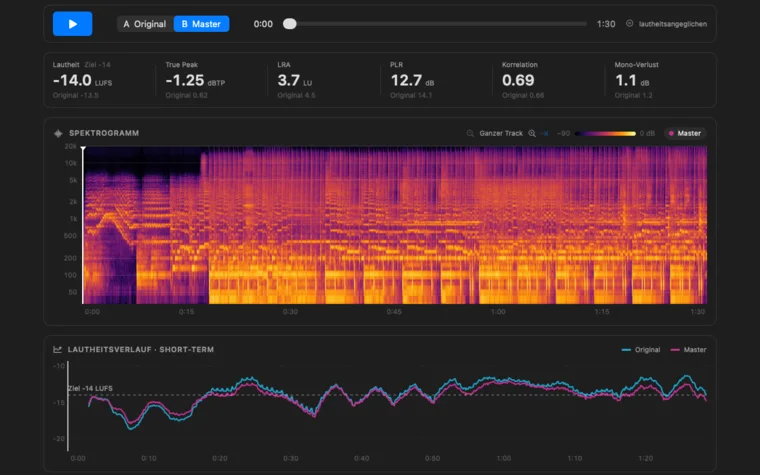This screenshot has width=760, height=475.
Task: Click the 1:30 total duration label
Action: pos(606,24)
